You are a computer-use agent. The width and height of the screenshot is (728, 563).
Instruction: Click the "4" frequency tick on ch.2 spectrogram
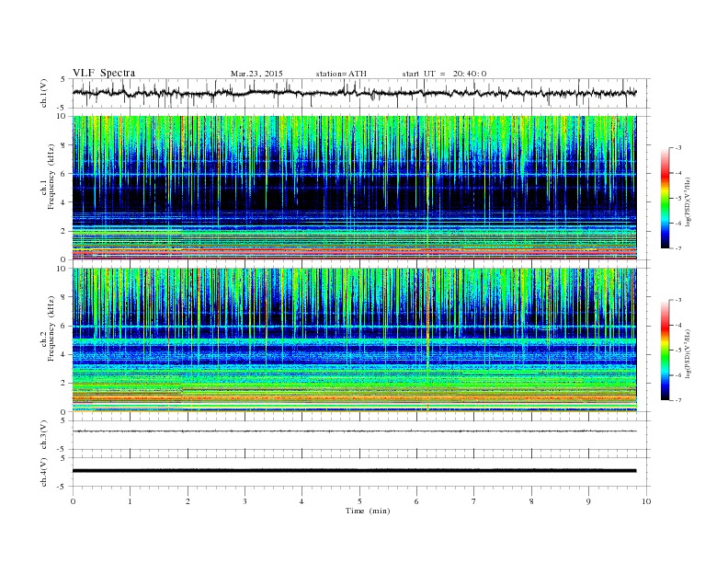[x=64, y=355]
